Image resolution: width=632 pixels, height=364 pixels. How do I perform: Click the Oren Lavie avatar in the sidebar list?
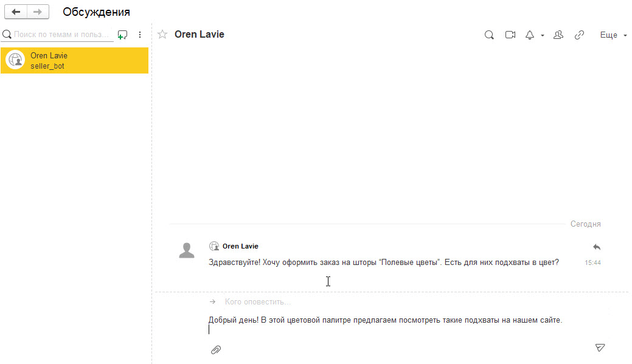(15, 60)
